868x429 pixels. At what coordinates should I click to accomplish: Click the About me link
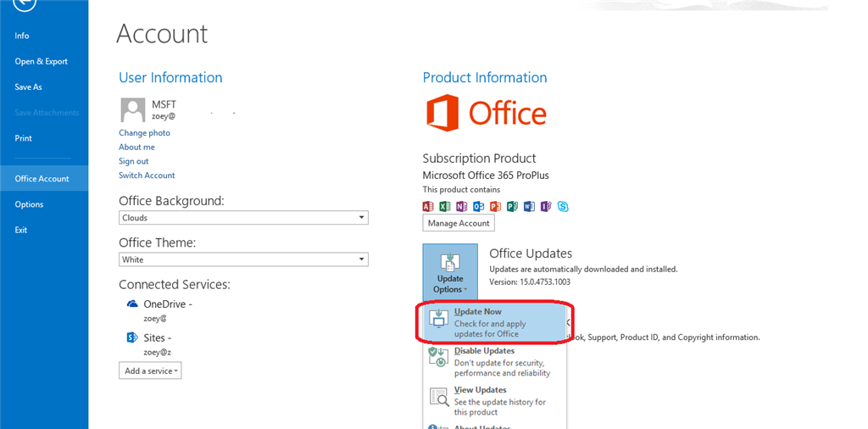click(x=136, y=147)
